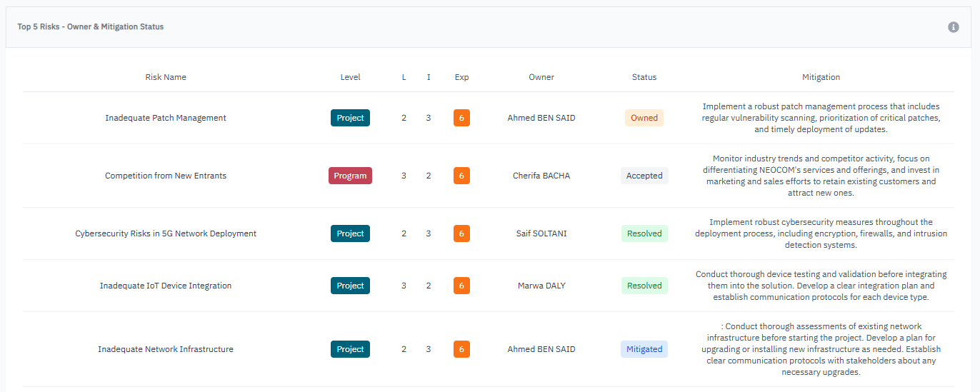
Task: Click the Status column header
Action: (644, 77)
